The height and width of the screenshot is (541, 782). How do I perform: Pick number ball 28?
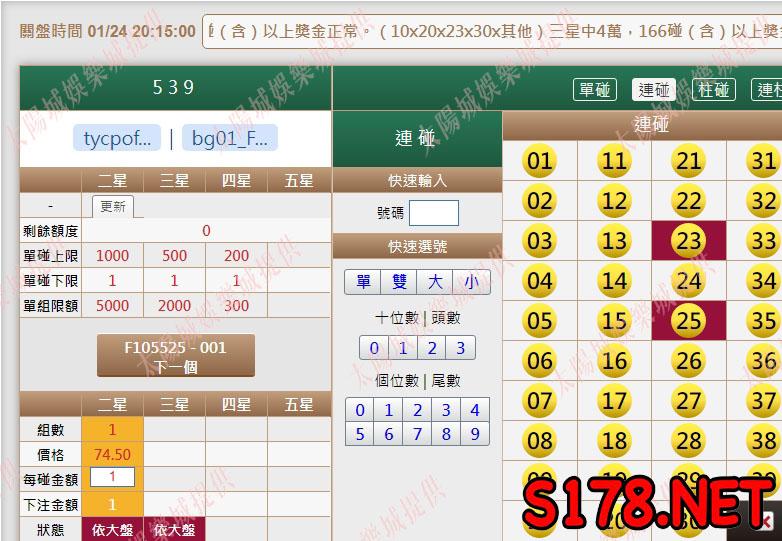(x=689, y=440)
